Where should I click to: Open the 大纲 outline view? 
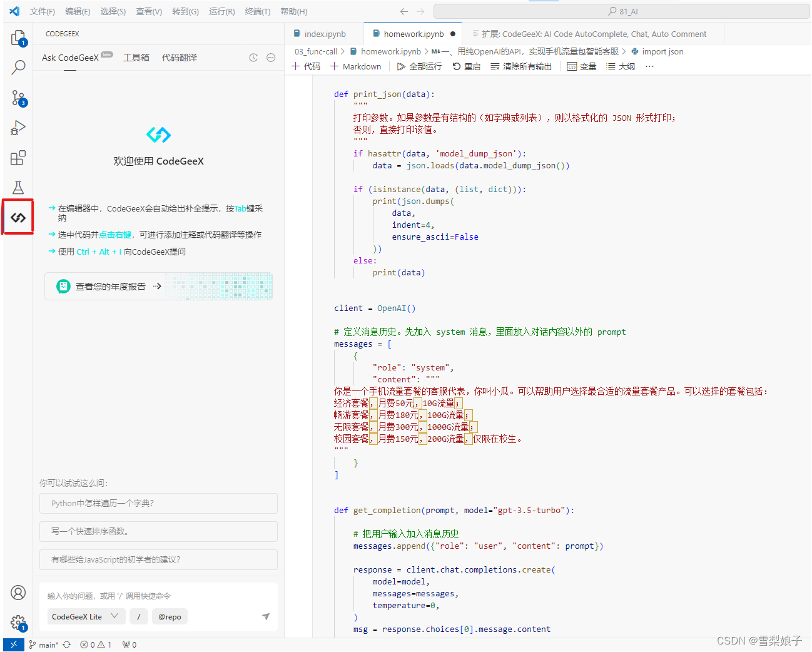pos(621,66)
